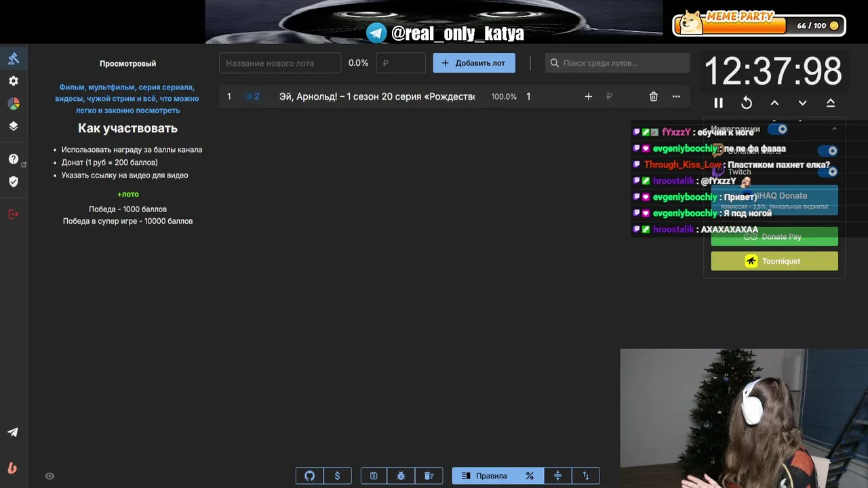Click the Meme Party progress bar
868x488 pixels.
759,25
